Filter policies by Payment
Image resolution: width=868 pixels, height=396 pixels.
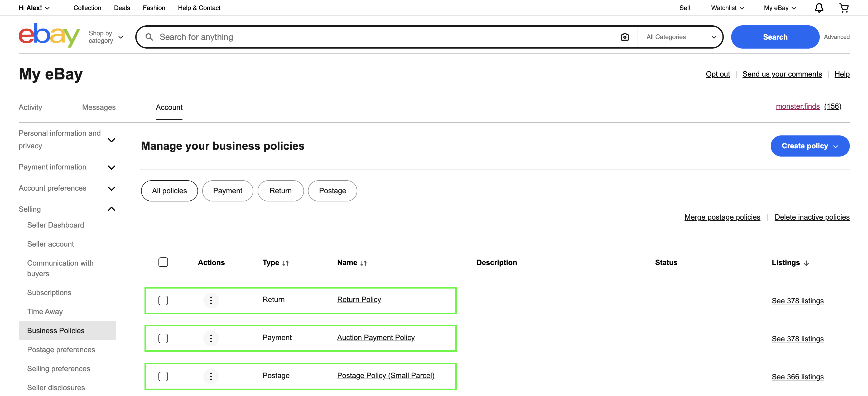coord(228,191)
